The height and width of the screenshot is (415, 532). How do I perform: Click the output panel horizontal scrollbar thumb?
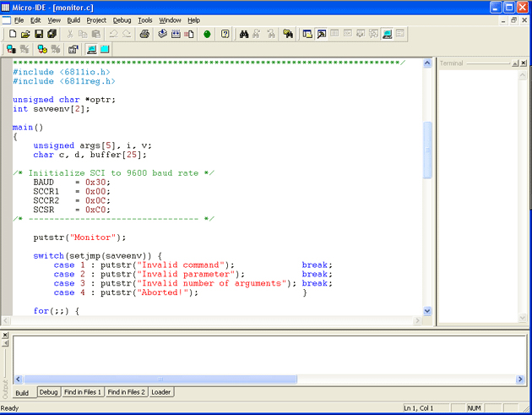click(x=160, y=380)
